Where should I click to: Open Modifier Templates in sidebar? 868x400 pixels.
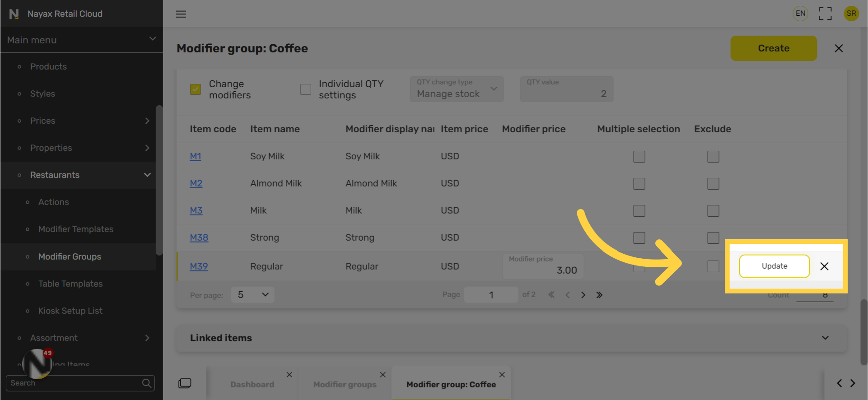pos(76,229)
